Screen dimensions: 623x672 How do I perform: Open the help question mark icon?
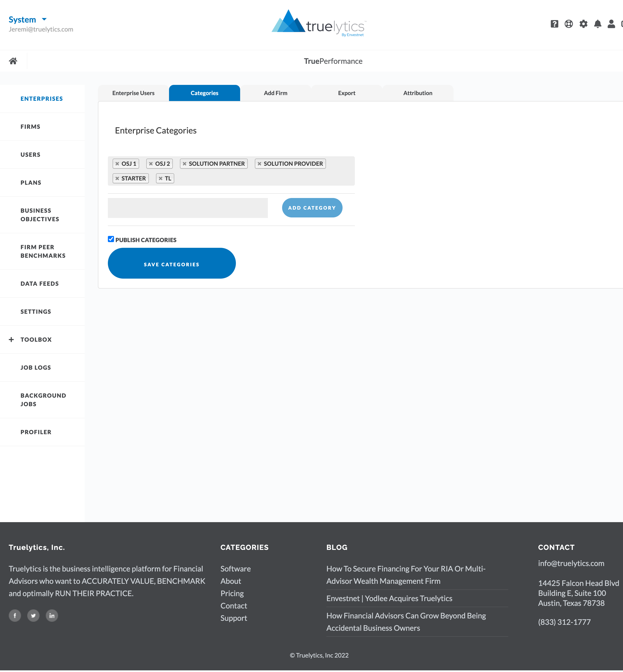coord(554,24)
